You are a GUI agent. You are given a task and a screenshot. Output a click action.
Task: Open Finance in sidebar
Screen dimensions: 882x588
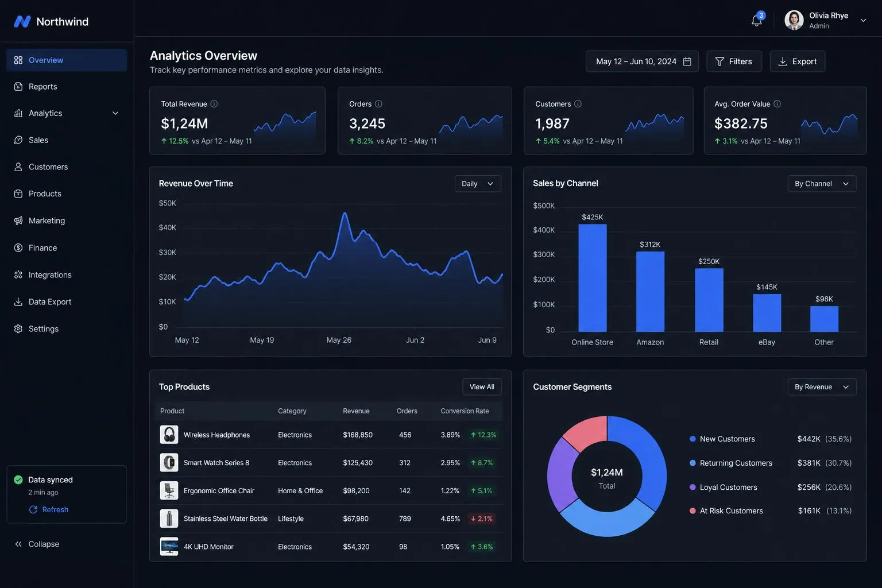point(67,248)
